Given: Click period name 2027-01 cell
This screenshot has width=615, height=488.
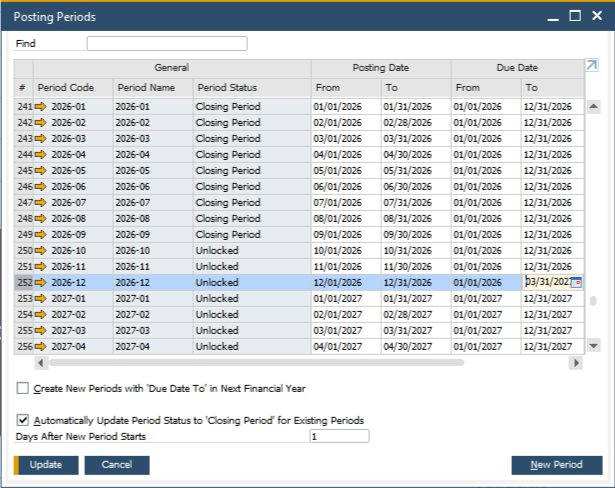Looking at the screenshot, I should pyautogui.click(x=153, y=299).
